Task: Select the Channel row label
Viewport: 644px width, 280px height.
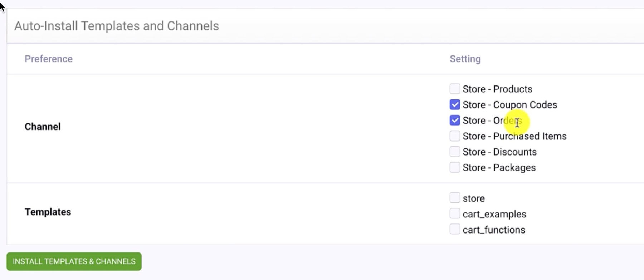Action: (x=42, y=126)
